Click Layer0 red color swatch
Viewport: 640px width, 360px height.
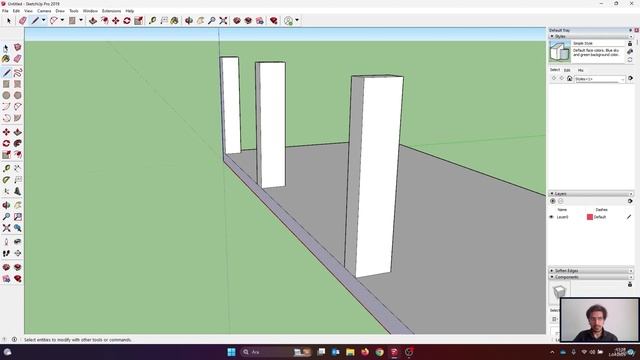589,217
